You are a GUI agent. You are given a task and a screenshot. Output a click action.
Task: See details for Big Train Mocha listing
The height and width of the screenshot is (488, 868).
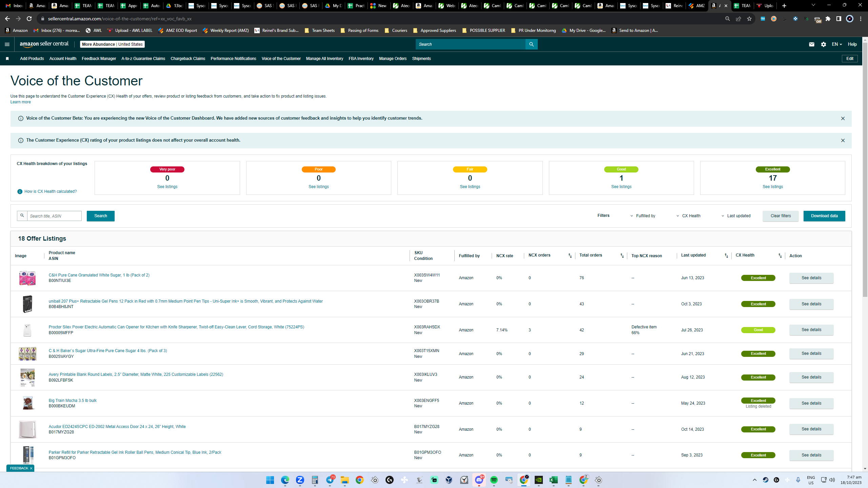click(x=811, y=403)
